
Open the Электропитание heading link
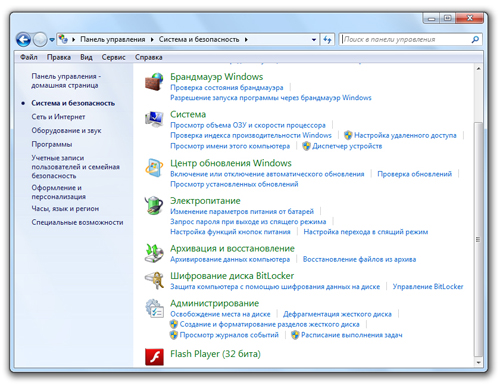[205, 201]
